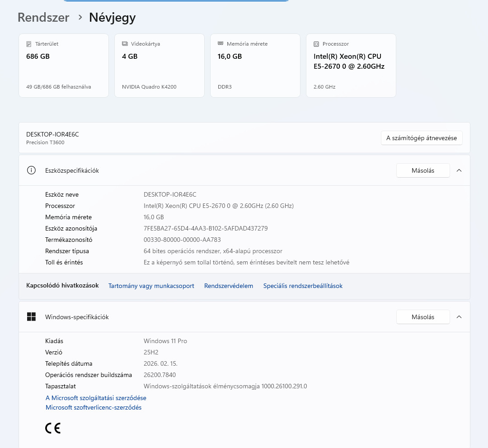Collapse the Windows-specifikációk section chevron
This screenshot has width=488, height=448.
pos(459,317)
